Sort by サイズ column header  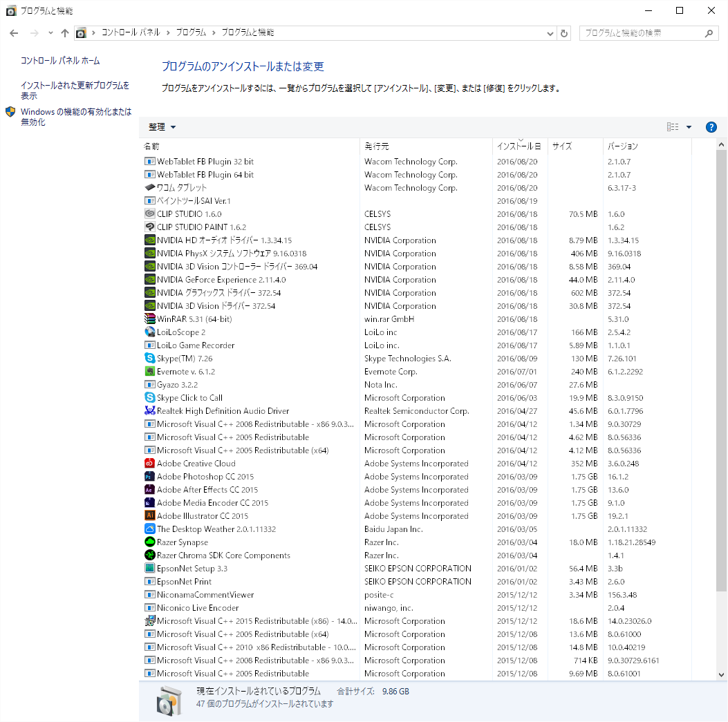575,146
